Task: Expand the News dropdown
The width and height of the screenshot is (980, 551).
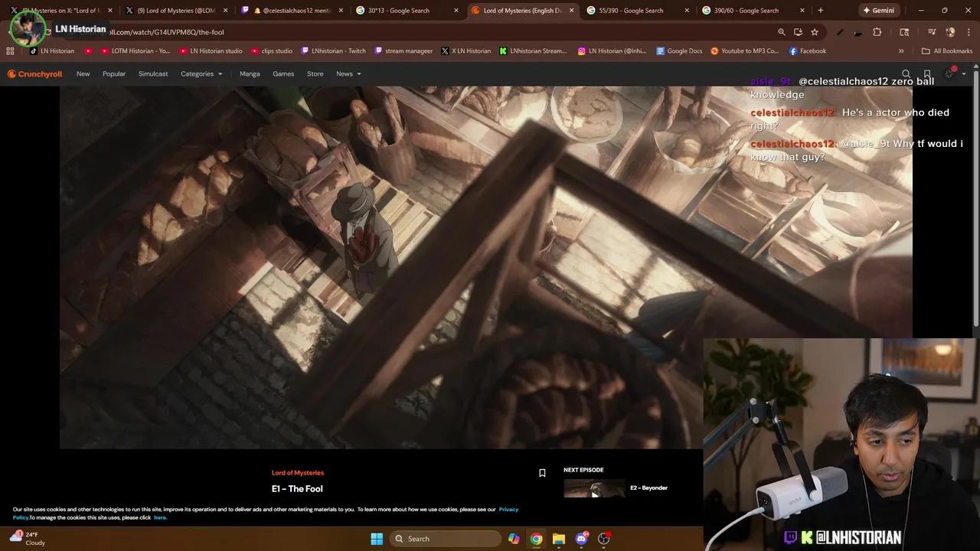Action: [348, 74]
